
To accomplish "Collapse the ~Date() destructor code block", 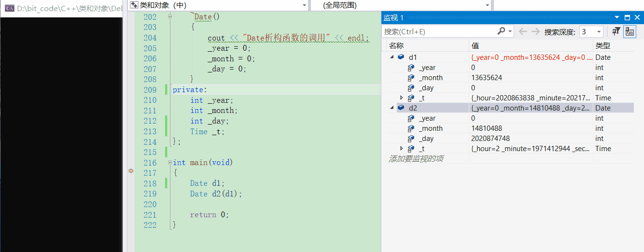I will pyautogui.click(x=170, y=16).
